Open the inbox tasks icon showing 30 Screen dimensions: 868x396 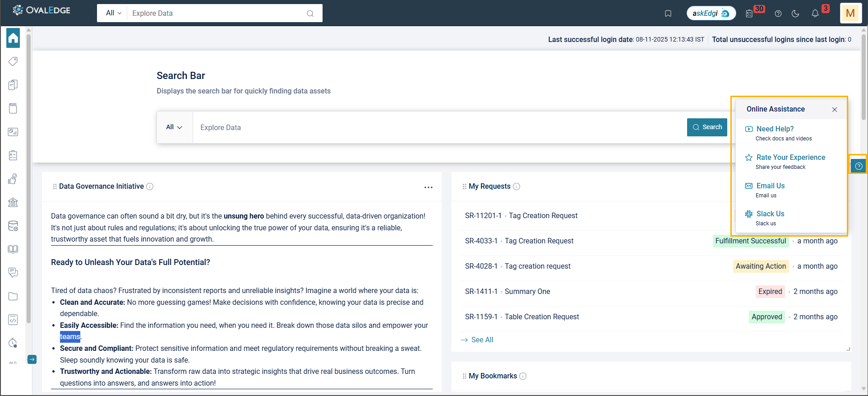(749, 14)
